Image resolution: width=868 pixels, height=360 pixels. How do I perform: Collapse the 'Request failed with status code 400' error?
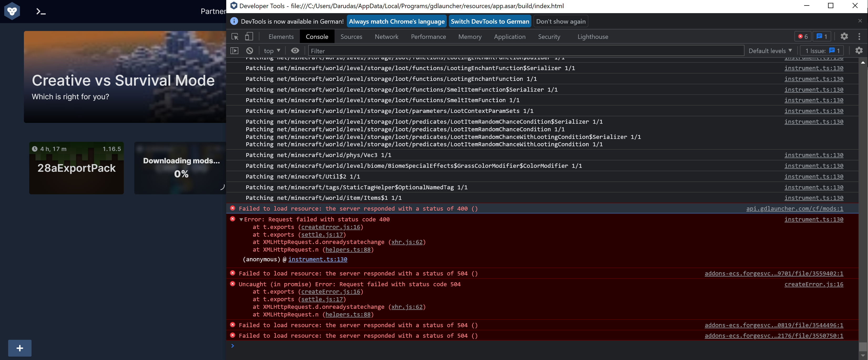241,219
